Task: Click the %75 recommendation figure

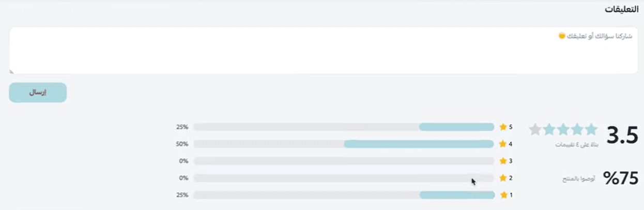Action: pyautogui.click(x=620, y=178)
